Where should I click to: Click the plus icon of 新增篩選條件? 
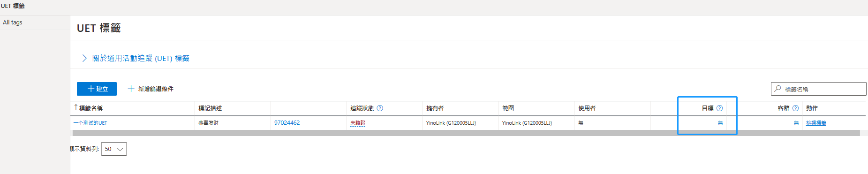[x=131, y=89]
